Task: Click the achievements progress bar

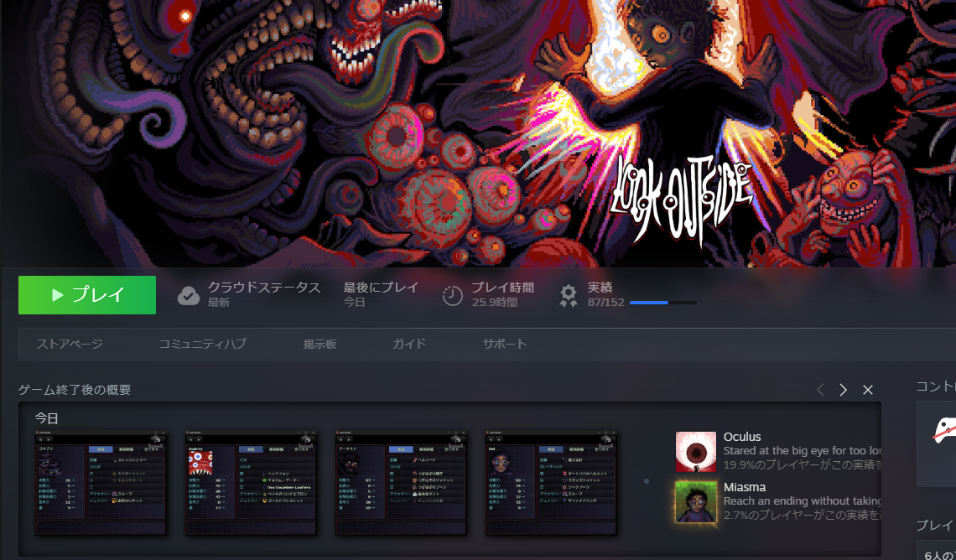Action: [662, 303]
